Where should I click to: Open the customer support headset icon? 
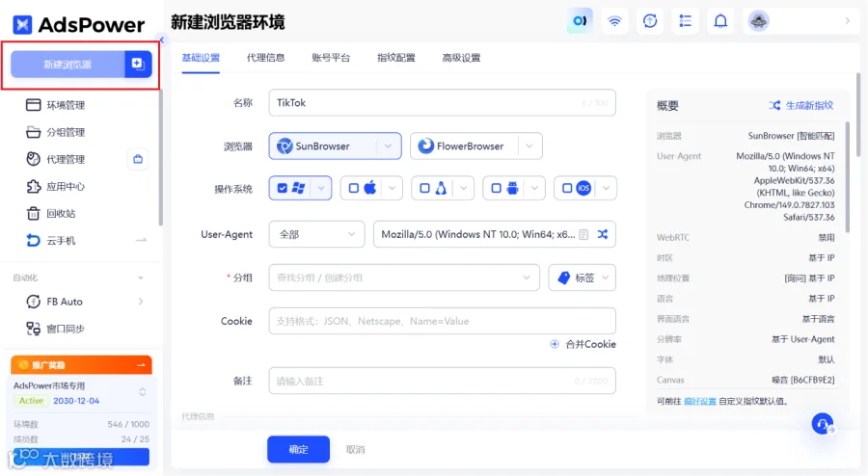[x=823, y=424]
